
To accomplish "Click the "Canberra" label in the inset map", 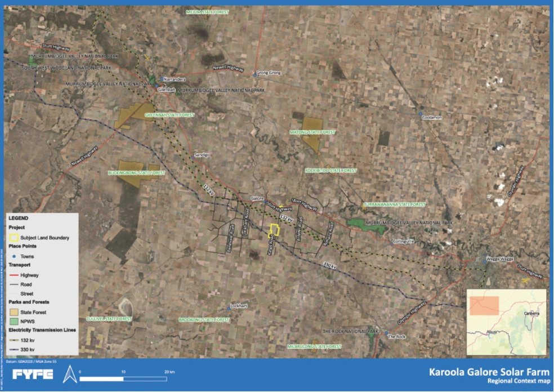I will tap(531, 314).
